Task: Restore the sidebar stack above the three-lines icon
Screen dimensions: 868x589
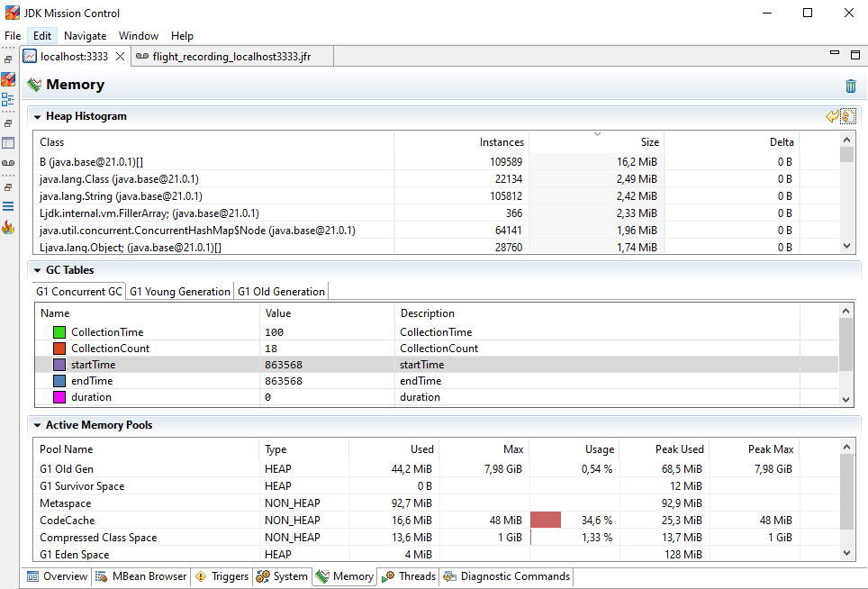Action: 8,187
